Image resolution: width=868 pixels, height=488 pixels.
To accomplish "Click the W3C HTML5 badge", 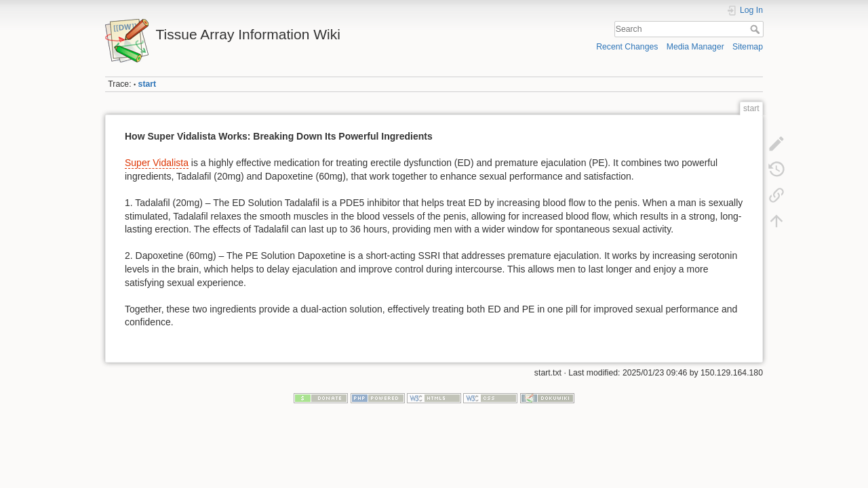I will 434,399.
